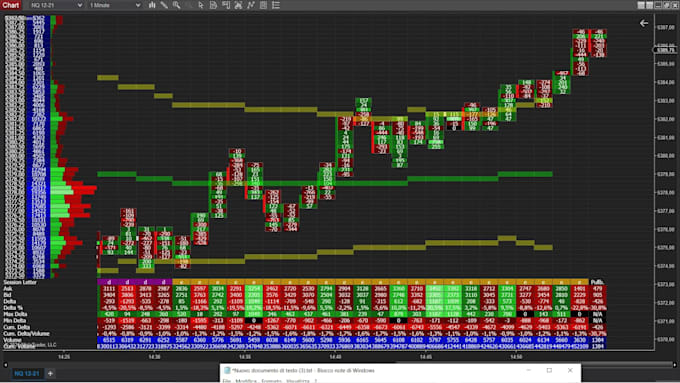Click the horizontal scrollbar left arrow
The height and width of the screenshot is (383, 680).
pos(6,365)
